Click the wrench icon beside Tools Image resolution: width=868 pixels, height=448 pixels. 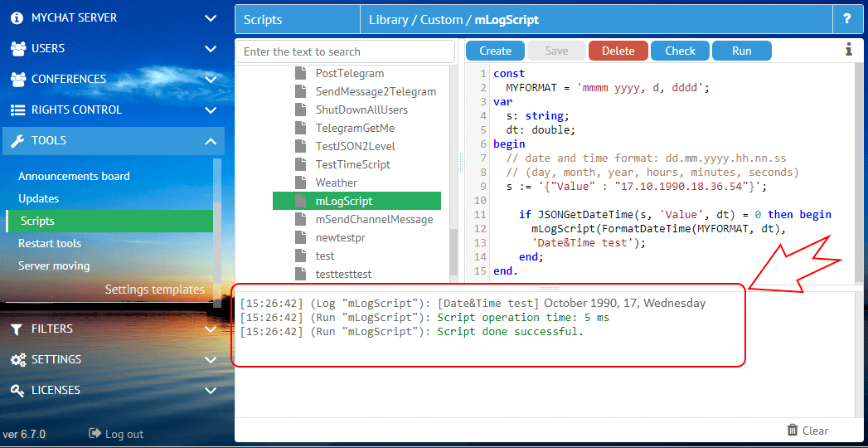[x=17, y=141]
